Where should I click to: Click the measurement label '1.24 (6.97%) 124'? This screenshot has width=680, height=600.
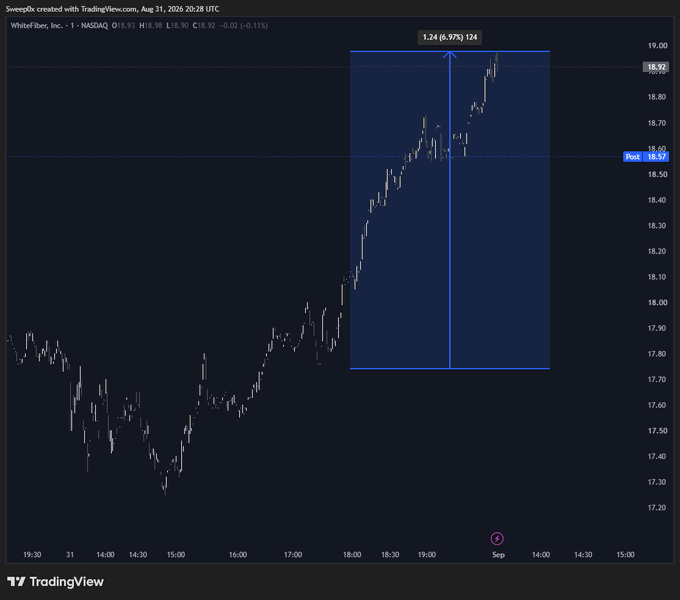click(450, 37)
